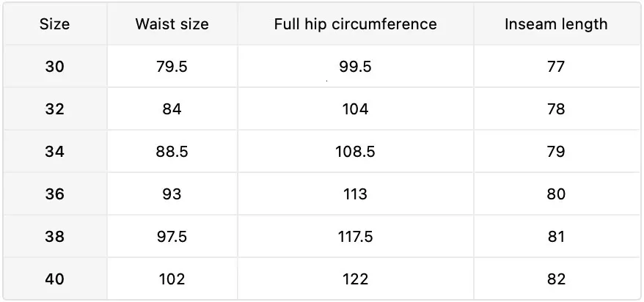Select the 77 inseam length cell
Viewport: 644px width, 302px height.
pos(556,67)
